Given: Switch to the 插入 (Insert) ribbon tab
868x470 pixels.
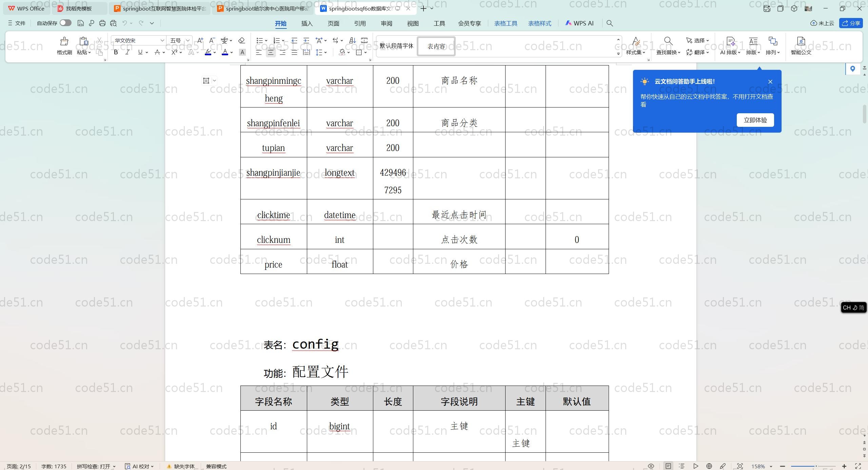Looking at the screenshot, I should coord(307,23).
